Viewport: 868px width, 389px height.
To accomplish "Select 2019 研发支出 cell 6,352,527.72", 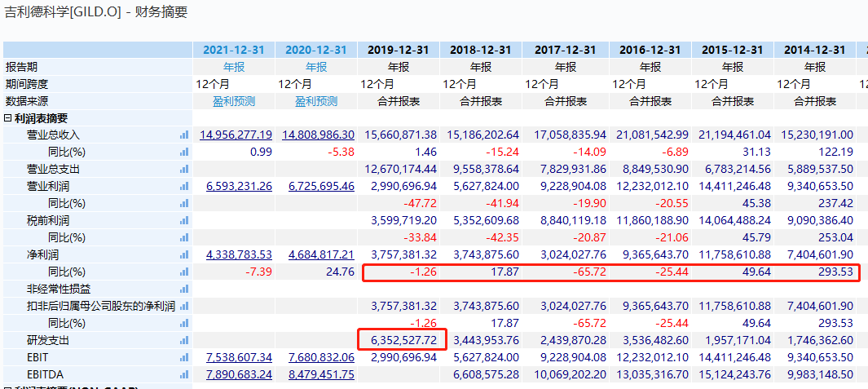I will [401, 340].
